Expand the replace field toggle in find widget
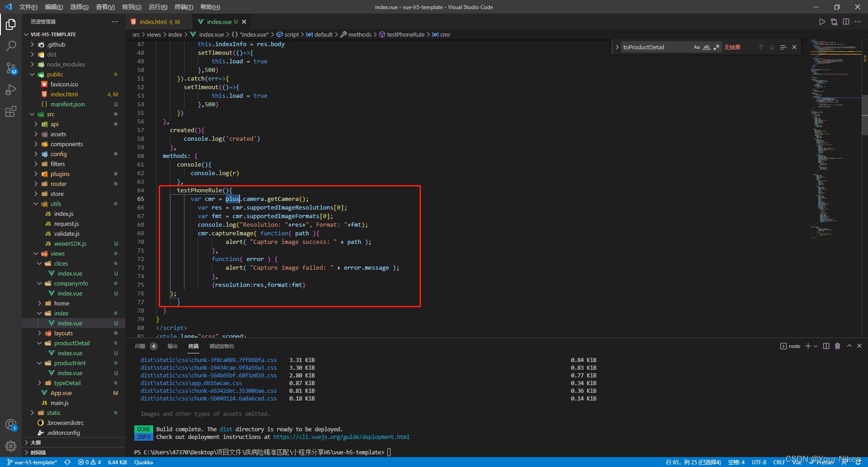This screenshot has height=467, width=868. coord(617,47)
